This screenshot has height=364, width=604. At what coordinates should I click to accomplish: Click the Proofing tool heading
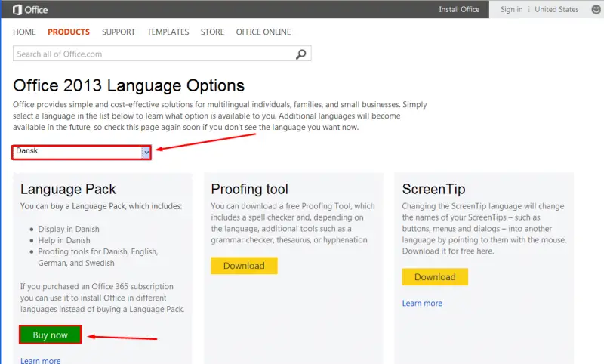point(250,189)
